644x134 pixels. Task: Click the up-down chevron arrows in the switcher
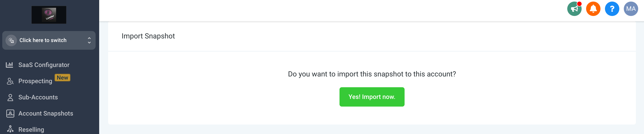[x=89, y=40]
